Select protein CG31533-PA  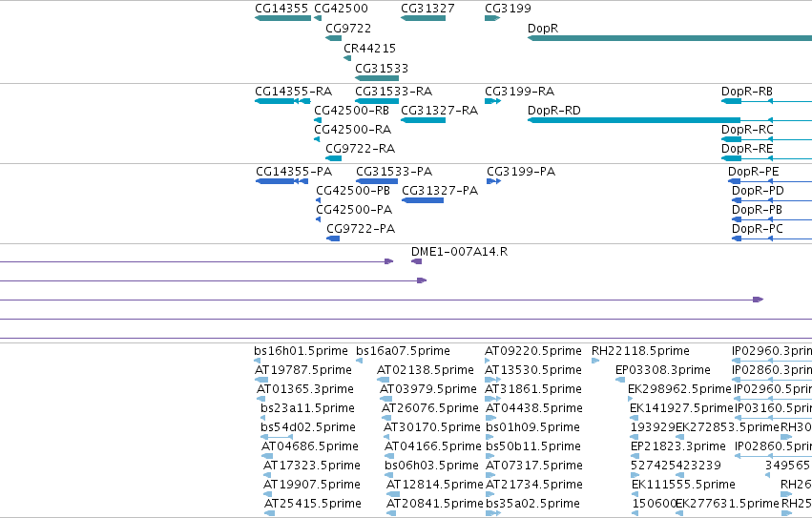tap(377, 181)
